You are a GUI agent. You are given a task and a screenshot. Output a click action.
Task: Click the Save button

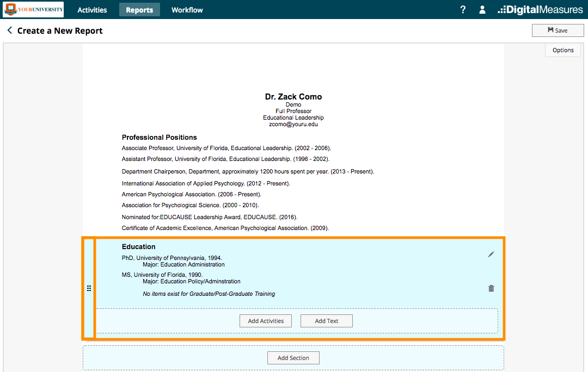pyautogui.click(x=558, y=30)
